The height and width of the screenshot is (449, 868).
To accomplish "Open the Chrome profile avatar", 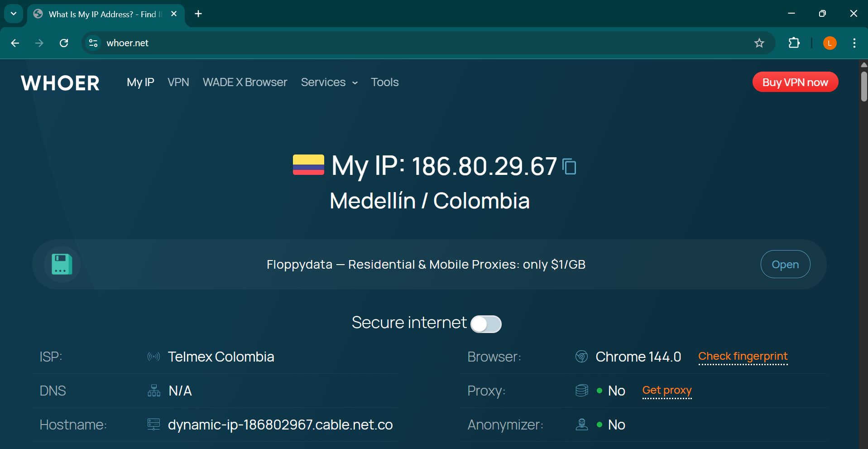I will point(830,43).
